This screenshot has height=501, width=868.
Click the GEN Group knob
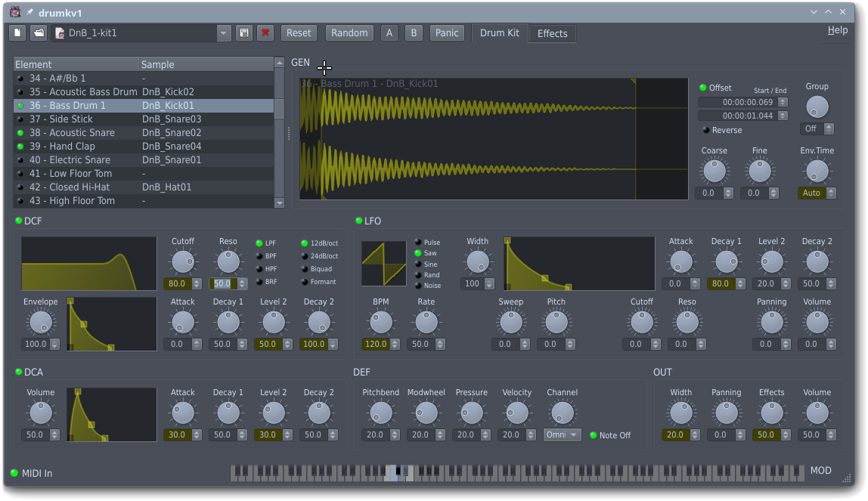(817, 107)
